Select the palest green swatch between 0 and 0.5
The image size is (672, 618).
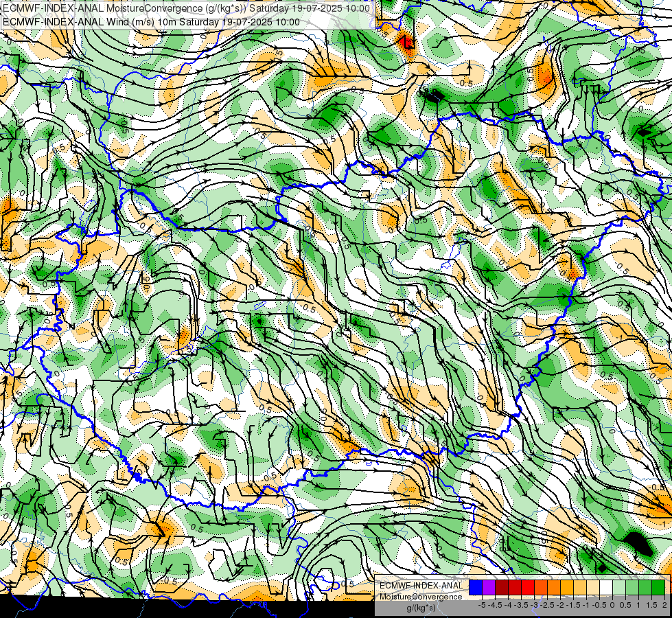click(x=619, y=588)
